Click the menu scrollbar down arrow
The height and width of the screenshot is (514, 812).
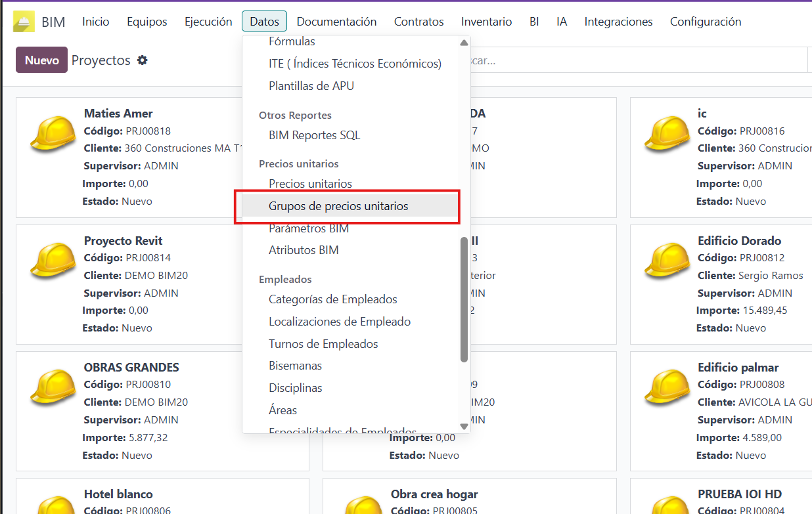point(464,426)
